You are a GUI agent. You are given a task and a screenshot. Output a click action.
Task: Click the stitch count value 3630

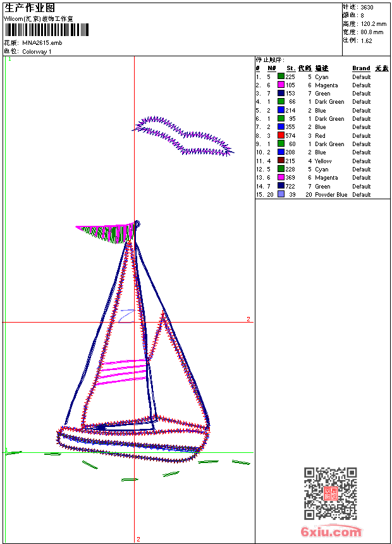pos(367,7)
